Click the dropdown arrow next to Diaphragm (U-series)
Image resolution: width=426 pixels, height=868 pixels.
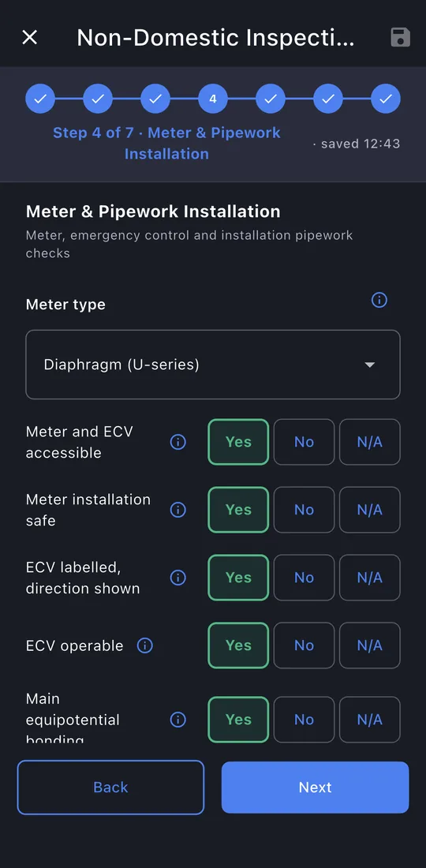coord(370,365)
